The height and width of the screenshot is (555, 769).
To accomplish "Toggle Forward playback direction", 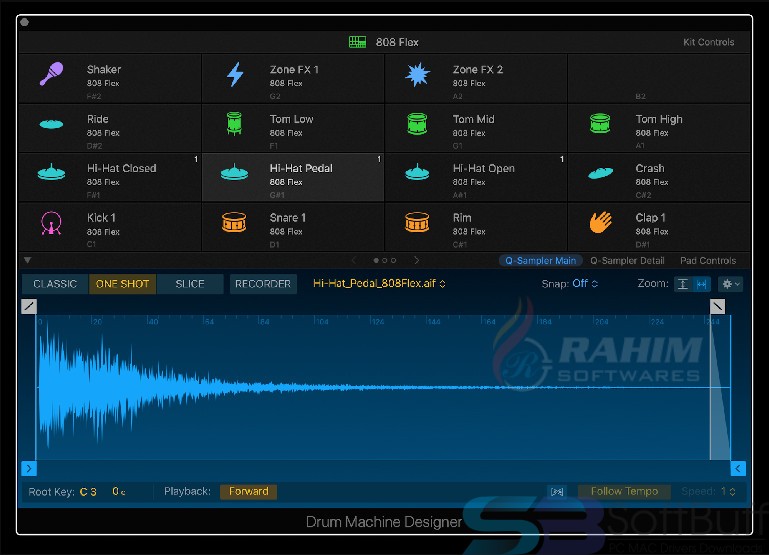I will click(249, 492).
